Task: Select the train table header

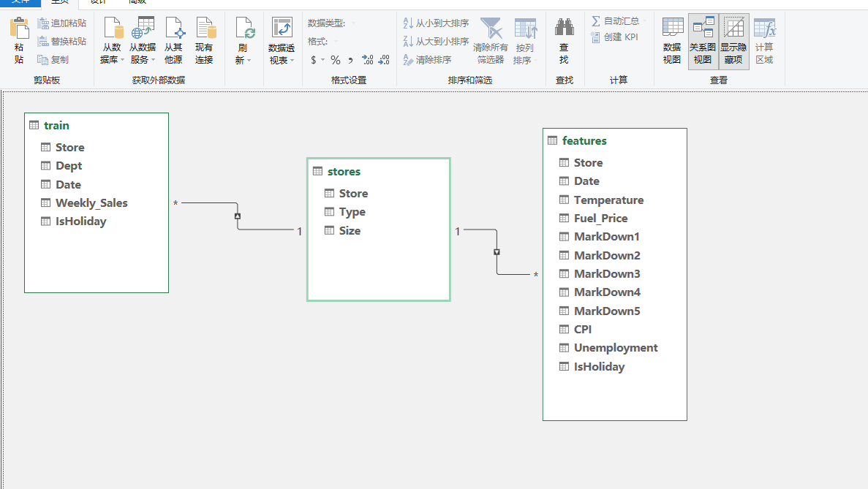Action: [97, 126]
